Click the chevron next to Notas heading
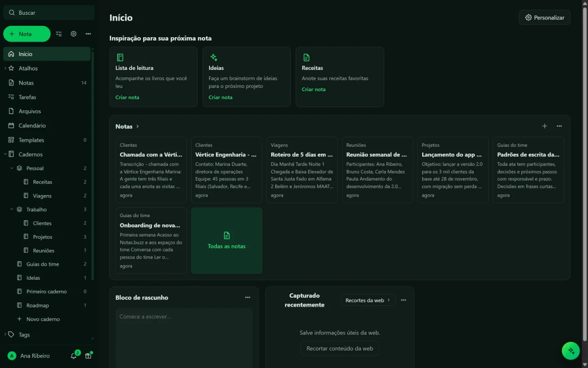This screenshot has width=588, height=368. point(137,126)
